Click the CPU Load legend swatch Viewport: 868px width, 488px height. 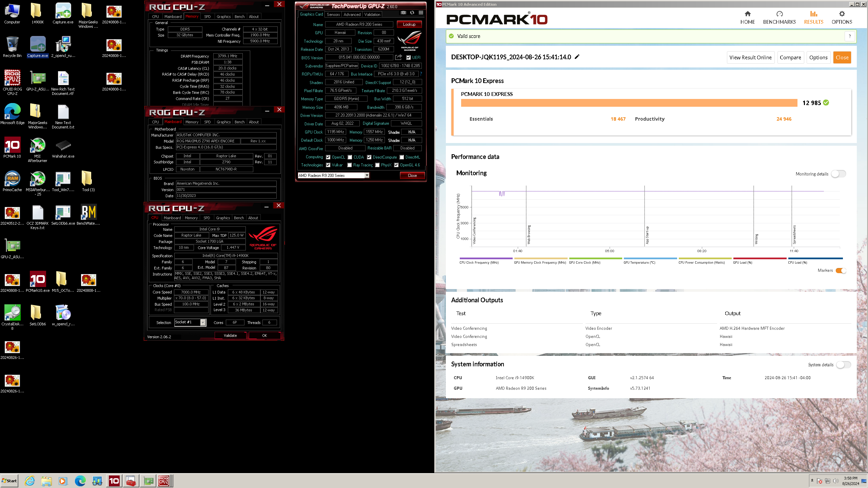815,258
